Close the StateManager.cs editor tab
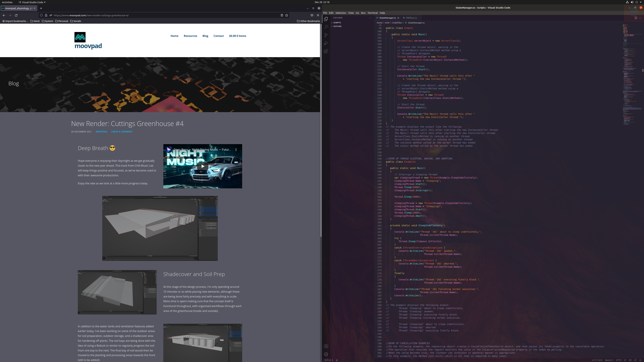The image size is (644, 362). click(398, 18)
